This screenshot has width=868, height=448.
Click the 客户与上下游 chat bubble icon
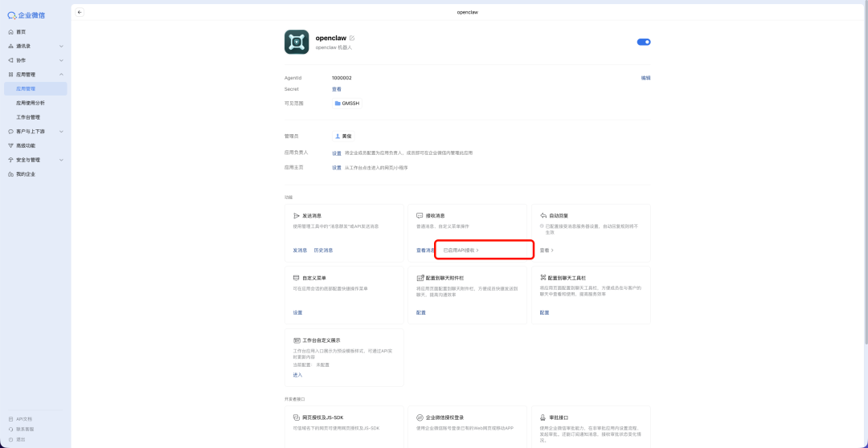(10, 132)
